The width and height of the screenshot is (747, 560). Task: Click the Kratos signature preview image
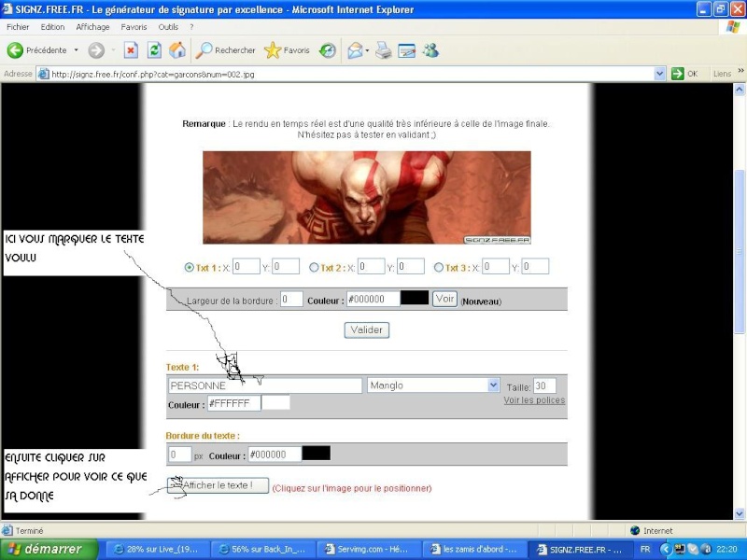coord(367,198)
